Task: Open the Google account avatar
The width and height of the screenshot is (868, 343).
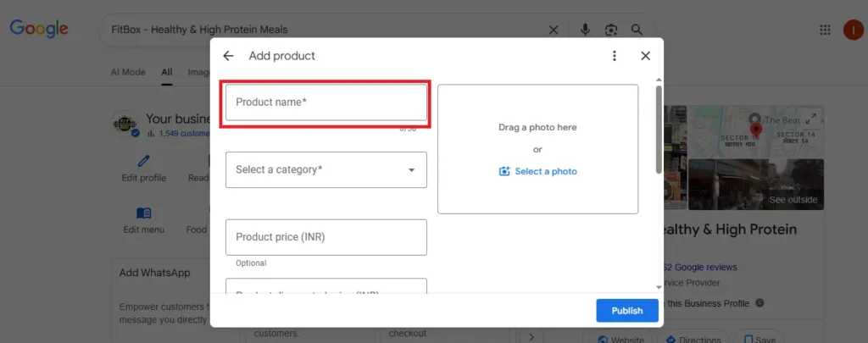Action: (853, 30)
